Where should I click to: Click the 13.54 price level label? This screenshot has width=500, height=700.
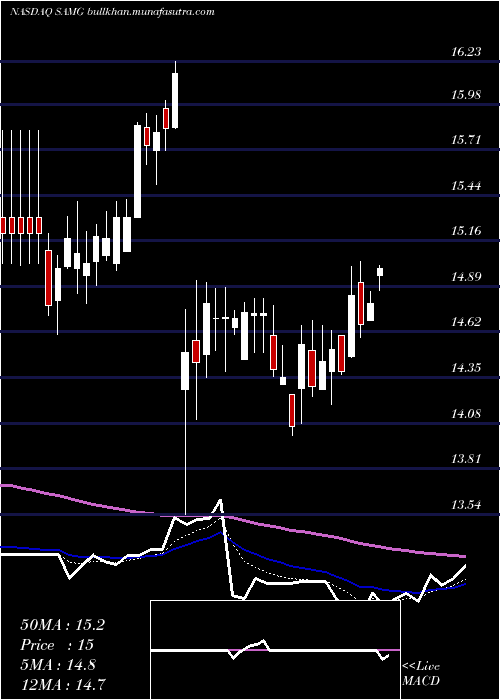[466, 505]
